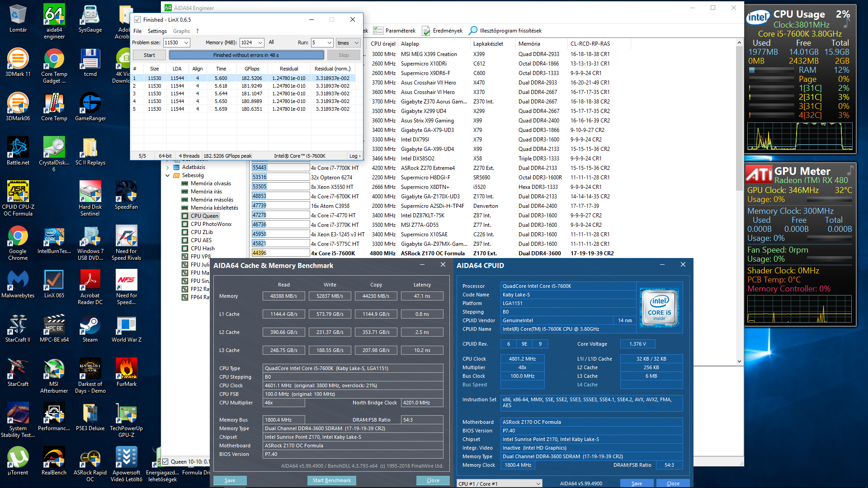
Task: Open the File menu in LinX
Action: point(137,31)
